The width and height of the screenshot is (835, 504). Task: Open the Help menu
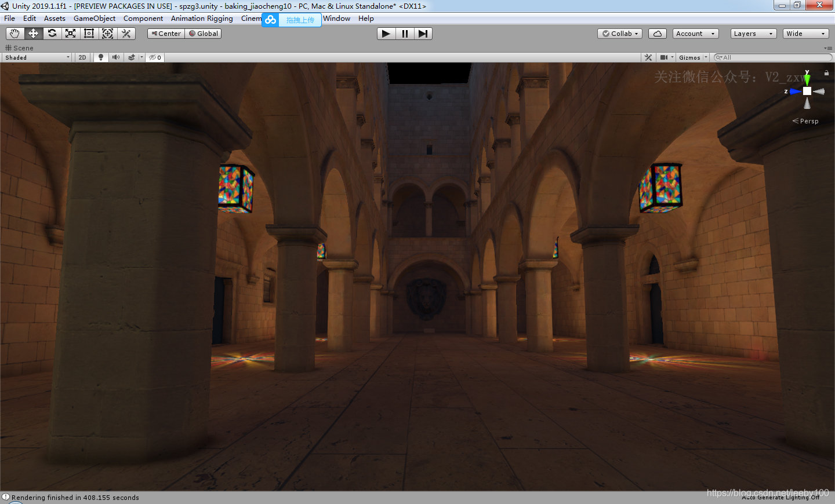(x=366, y=19)
